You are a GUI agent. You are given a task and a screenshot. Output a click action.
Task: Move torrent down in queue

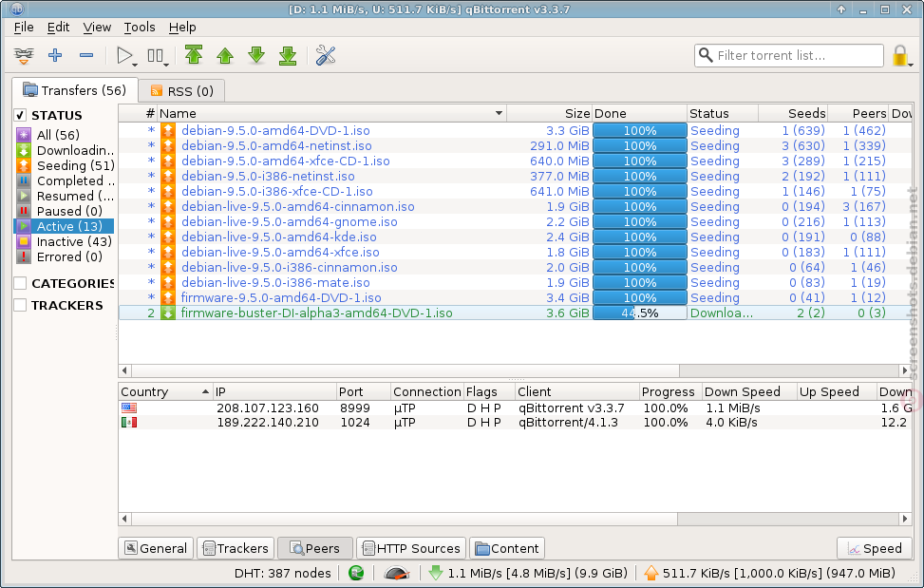256,55
